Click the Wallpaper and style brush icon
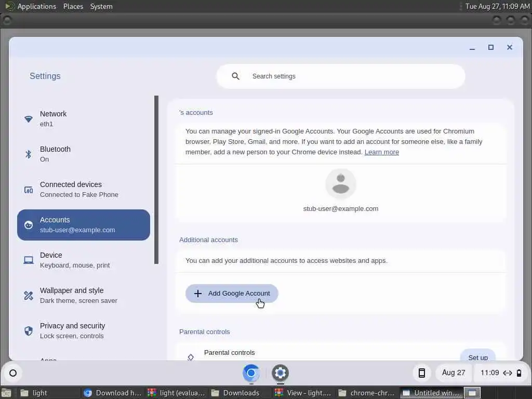The height and width of the screenshot is (399, 532). 29,296
